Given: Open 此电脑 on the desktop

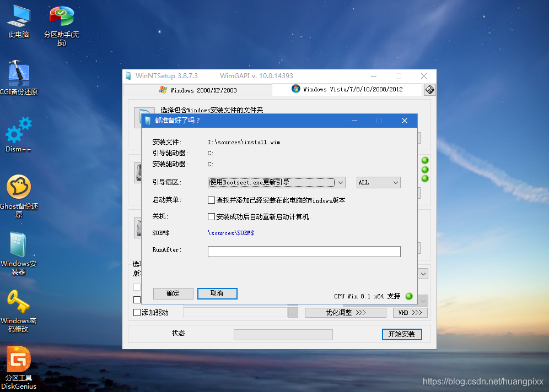Looking at the screenshot, I should [x=18, y=19].
